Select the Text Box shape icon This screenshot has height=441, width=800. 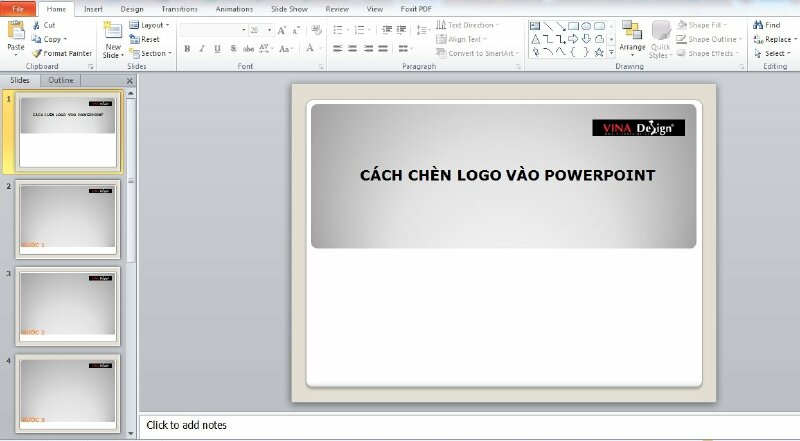tap(535, 26)
